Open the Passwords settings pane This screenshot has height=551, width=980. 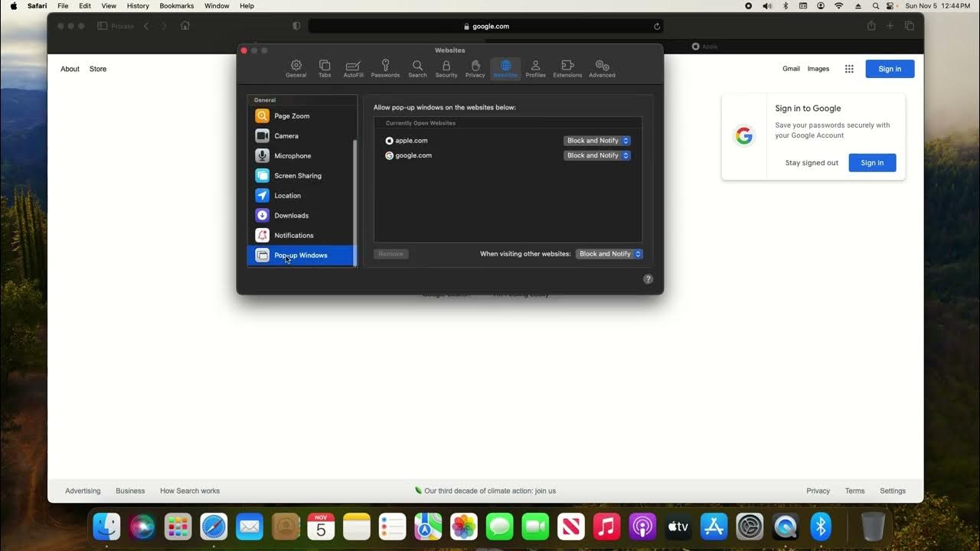click(385, 68)
